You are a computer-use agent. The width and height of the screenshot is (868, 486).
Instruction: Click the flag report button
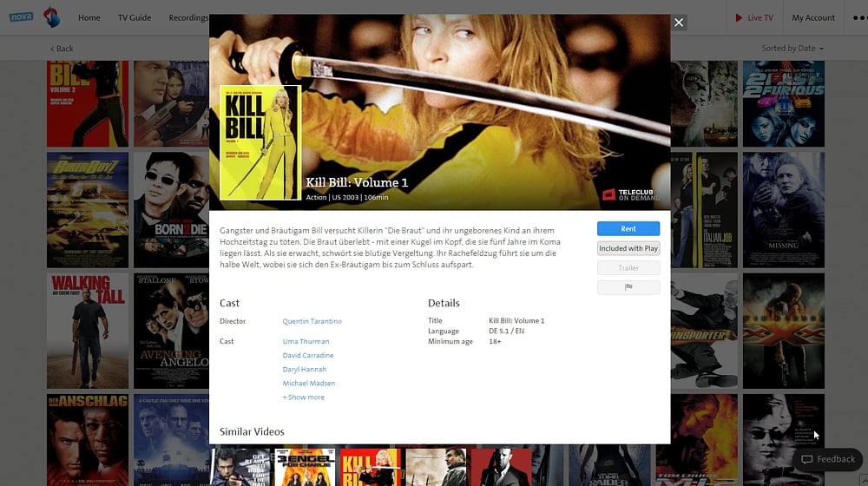point(628,287)
